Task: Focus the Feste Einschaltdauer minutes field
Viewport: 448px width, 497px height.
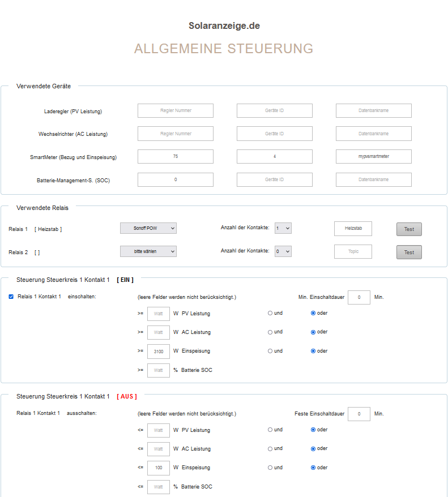Action: (359, 414)
